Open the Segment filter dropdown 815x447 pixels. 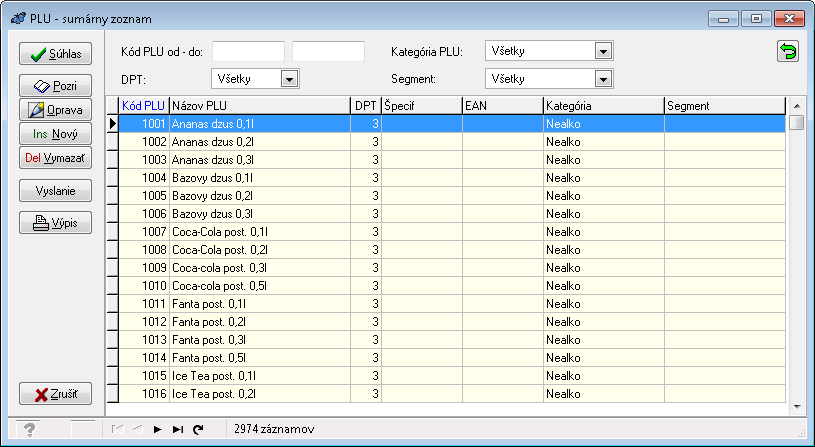point(603,79)
